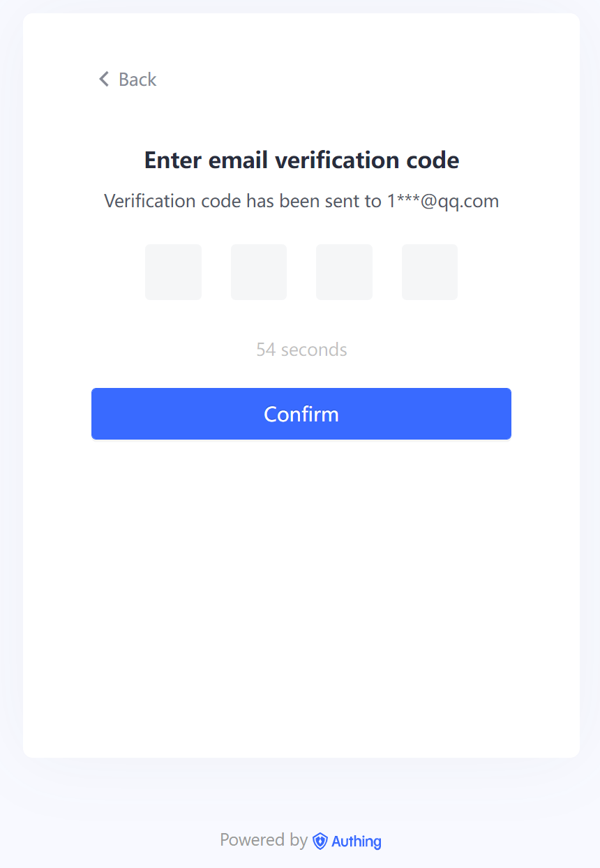Click the empty white area below Confirm
Image resolution: width=600 pixels, height=868 pixels.
pos(301,593)
